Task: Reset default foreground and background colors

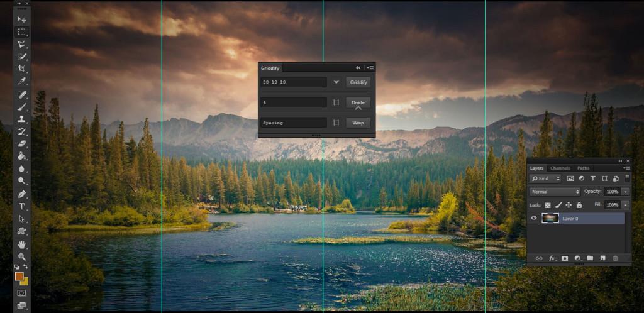Action: click(x=17, y=266)
